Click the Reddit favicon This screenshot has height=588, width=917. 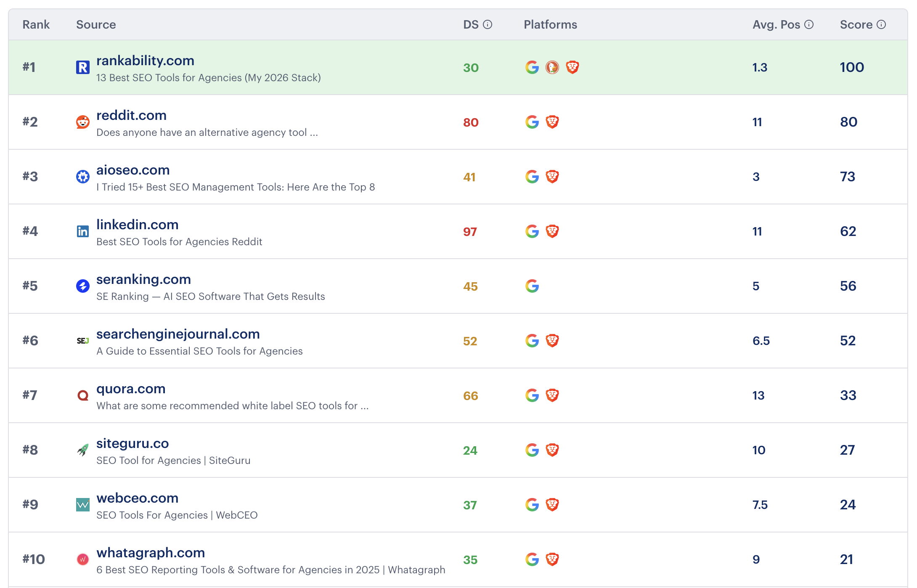(x=83, y=122)
